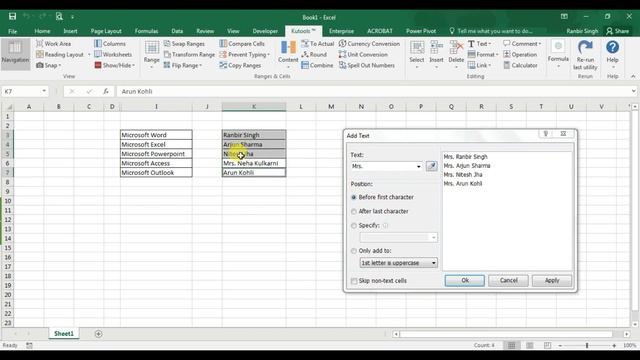Open Transform Range utility
Viewport: 640px width, 360px height.
[189, 54]
